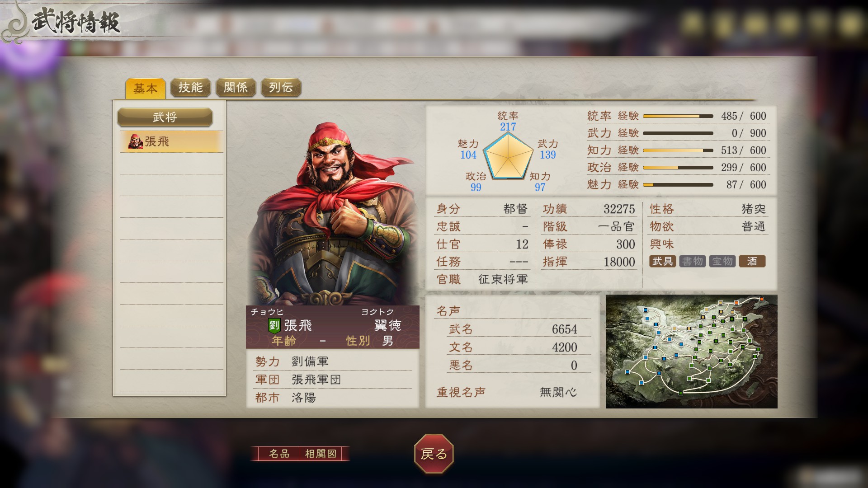This screenshot has width=868, height=488.
Task: Select the 酒 interest tag
Action: coord(752,261)
